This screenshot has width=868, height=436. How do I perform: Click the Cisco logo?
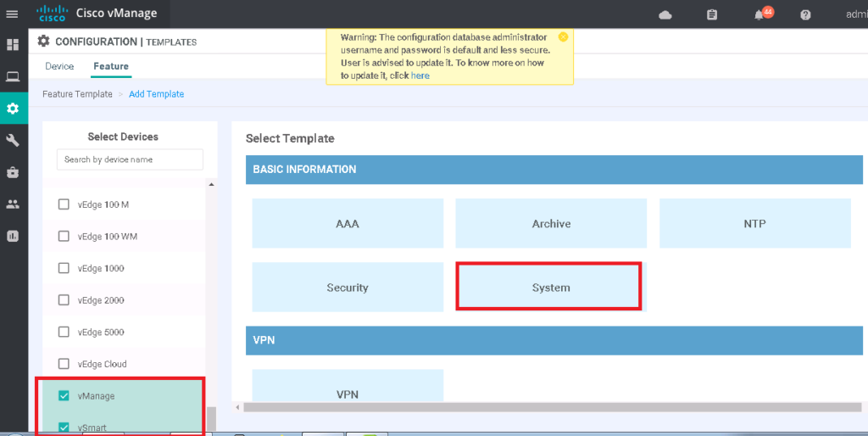point(53,14)
